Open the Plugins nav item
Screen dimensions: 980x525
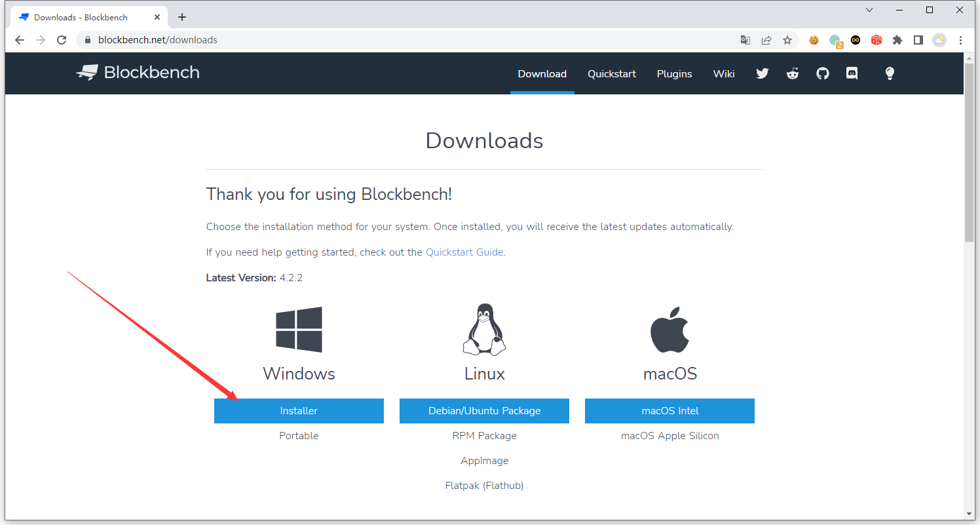click(x=675, y=73)
